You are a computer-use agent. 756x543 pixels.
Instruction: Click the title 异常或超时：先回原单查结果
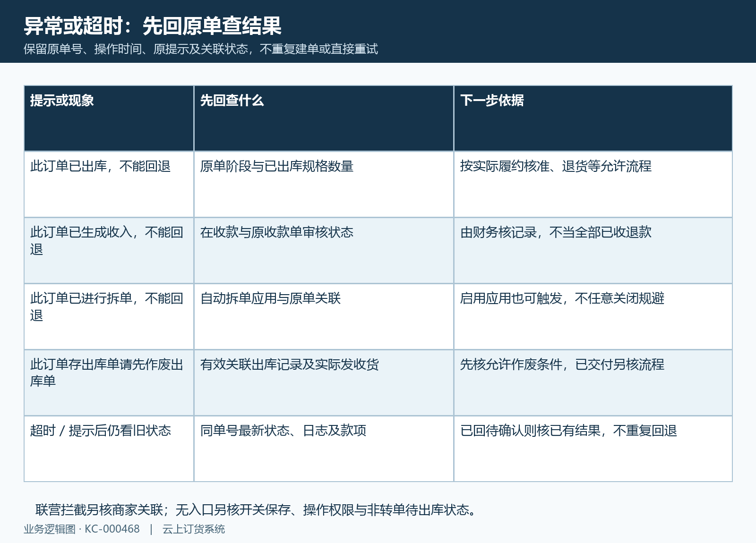tap(153, 26)
